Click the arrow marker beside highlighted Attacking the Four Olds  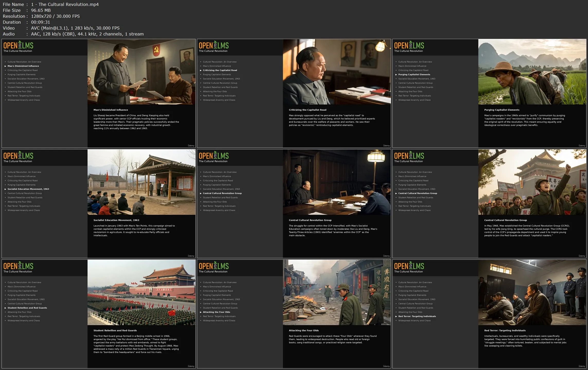coord(201,312)
